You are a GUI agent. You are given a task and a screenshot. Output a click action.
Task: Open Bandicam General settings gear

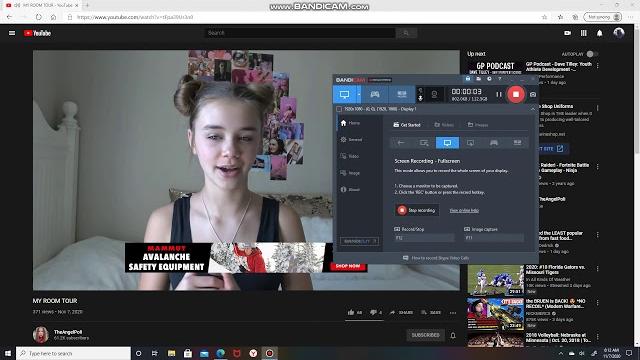[351, 140]
